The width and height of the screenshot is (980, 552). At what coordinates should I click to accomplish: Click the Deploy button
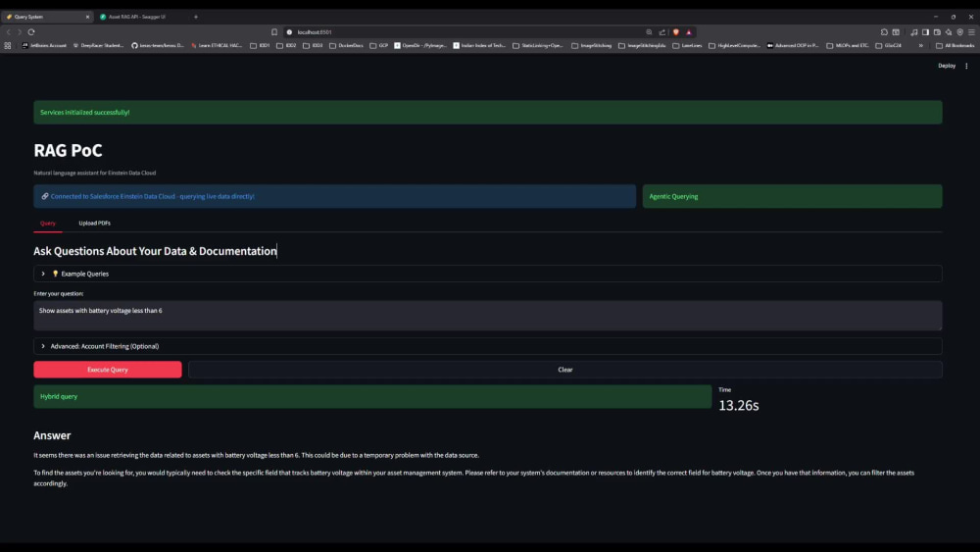[x=947, y=66]
